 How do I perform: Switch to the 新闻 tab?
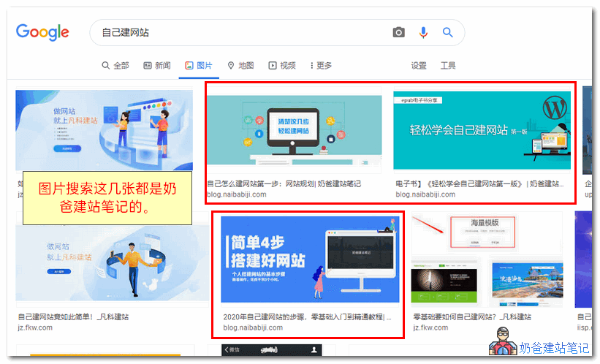[x=157, y=66]
